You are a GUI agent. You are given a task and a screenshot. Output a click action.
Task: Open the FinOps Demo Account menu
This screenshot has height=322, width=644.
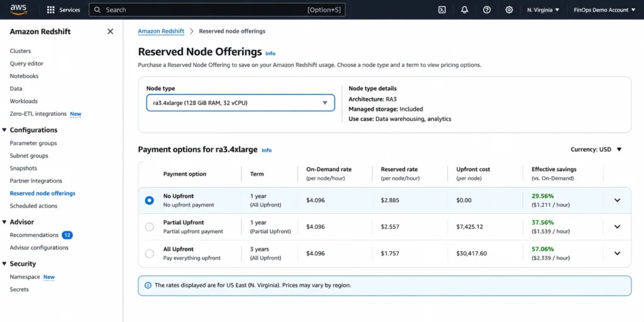(604, 10)
